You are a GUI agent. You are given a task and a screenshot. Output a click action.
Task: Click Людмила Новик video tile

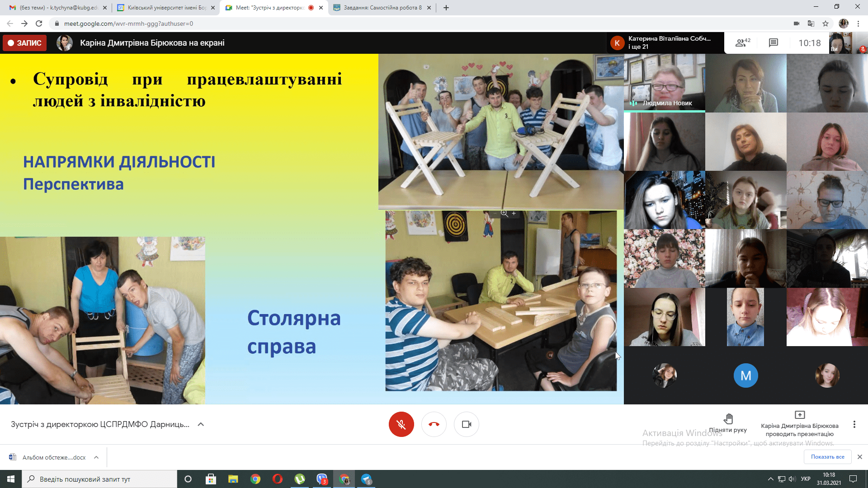click(x=664, y=83)
